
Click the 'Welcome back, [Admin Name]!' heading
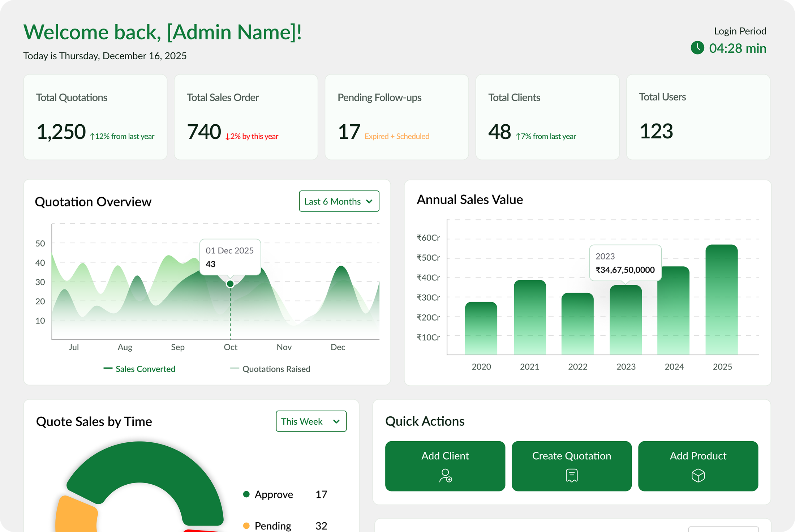(x=163, y=32)
